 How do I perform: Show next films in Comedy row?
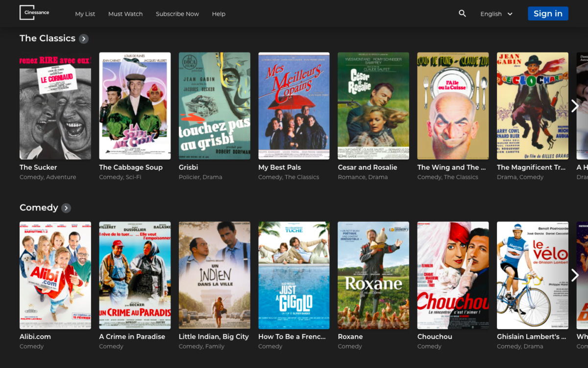[x=575, y=275]
